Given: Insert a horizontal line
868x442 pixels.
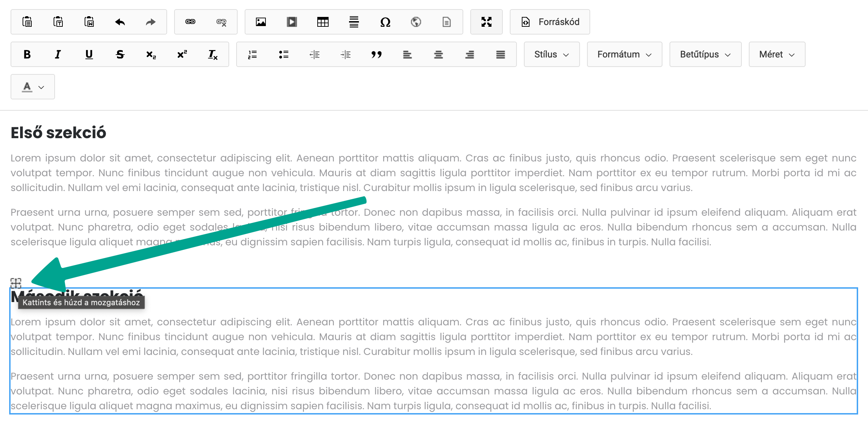Looking at the screenshot, I should pyautogui.click(x=354, y=22).
